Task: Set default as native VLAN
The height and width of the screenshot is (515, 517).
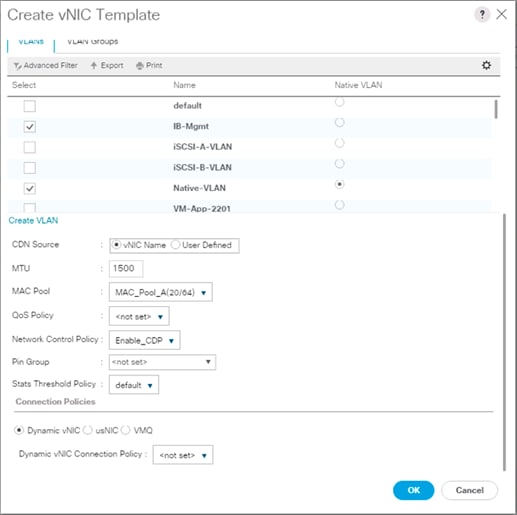Action: [x=339, y=102]
